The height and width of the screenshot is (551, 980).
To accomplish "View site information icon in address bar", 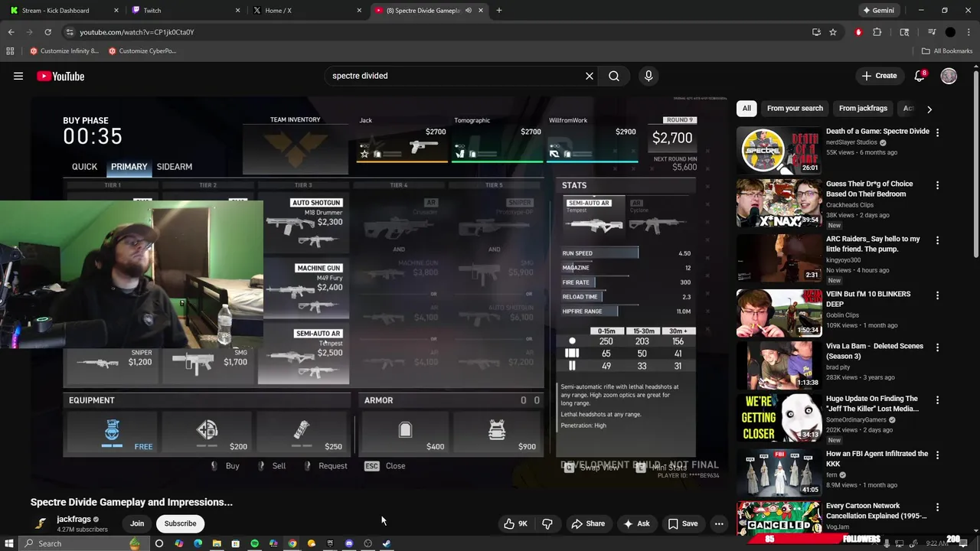I will [70, 32].
